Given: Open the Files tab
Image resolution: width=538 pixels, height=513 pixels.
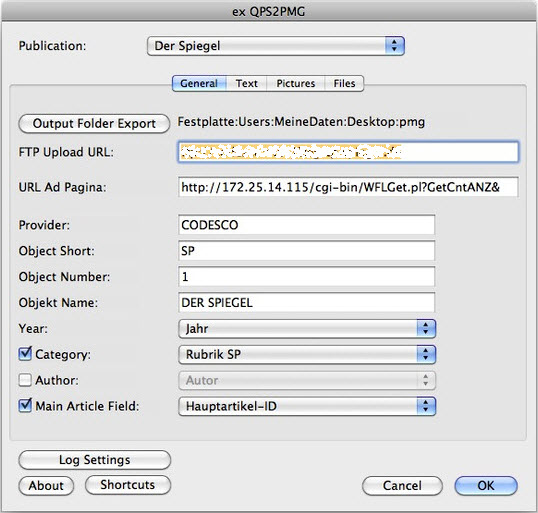Looking at the screenshot, I should coord(344,83).
